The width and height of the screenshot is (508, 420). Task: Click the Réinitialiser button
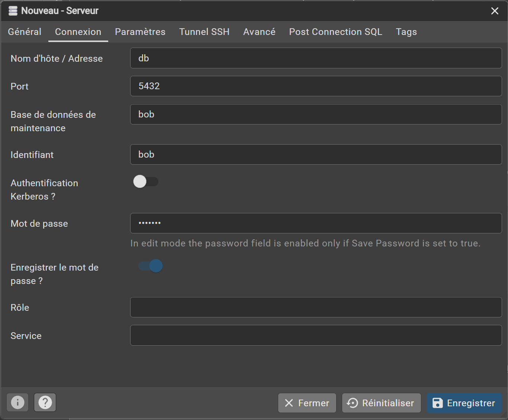click(x=381, y=403)
